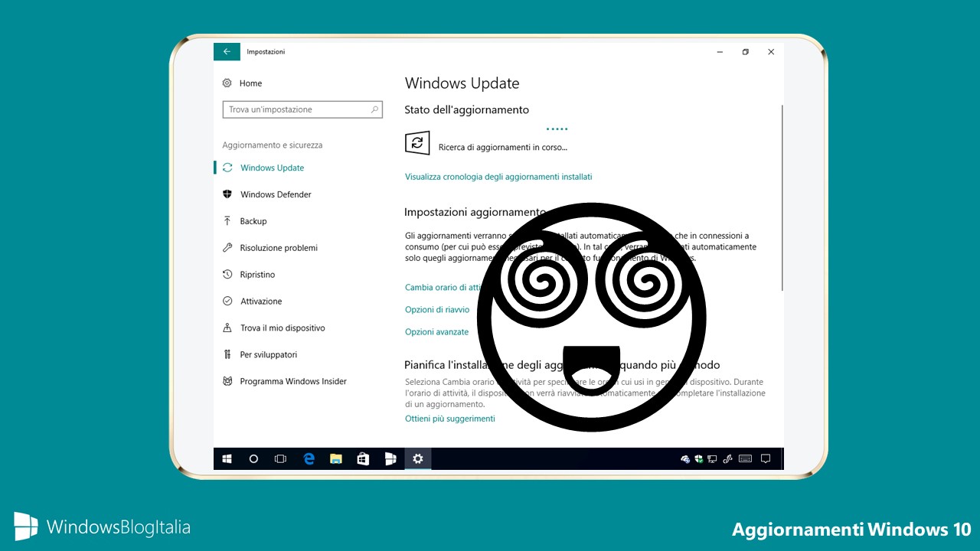This screenshot has width=980, height=551.
Task: Open Attivazione in the sidebar
Action: click(x=252, y=302)
